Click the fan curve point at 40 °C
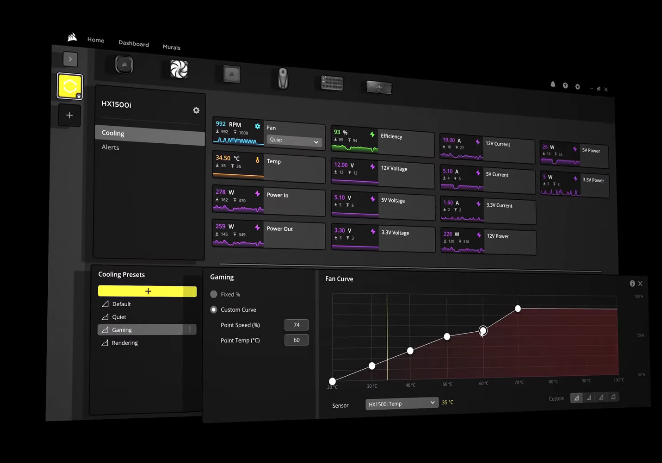Viewport: 662px width, 463px height. coord(410,351)
